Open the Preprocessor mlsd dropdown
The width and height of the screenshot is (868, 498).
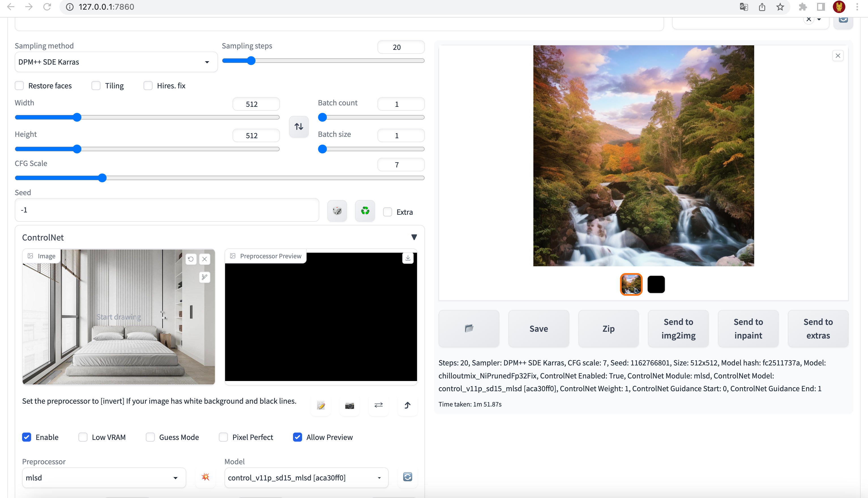point(104,478)
